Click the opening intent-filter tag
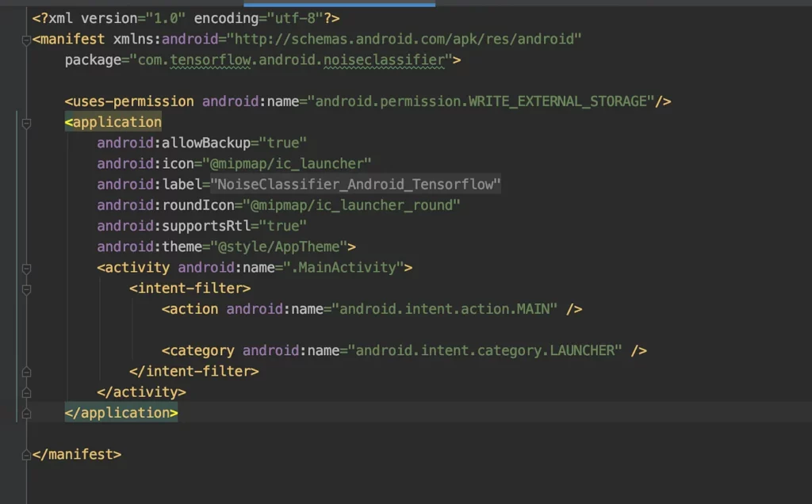Screen dimensions: 812x504 point(190,288)
